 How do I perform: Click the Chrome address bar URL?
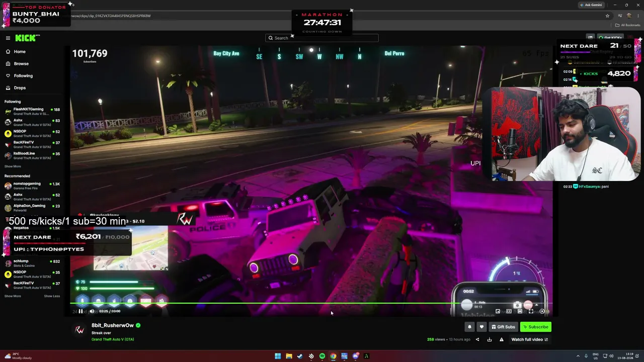tap(111, 16)
